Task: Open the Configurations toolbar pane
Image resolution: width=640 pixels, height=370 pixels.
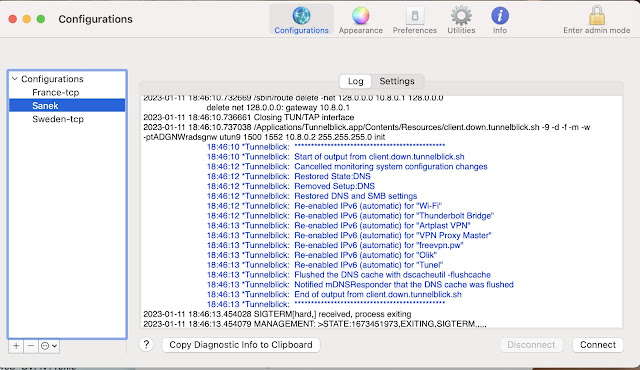Action: tap(301, 20)
